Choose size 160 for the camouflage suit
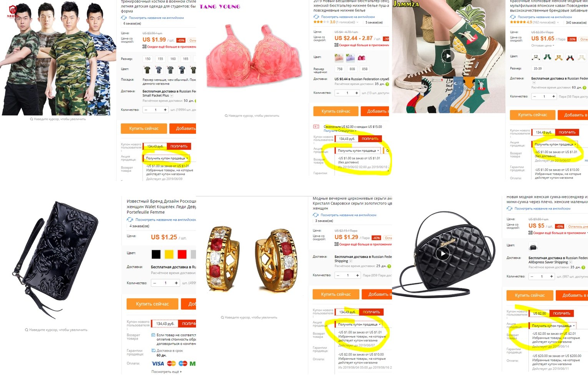Screen dimensions: 588x392 click(x=173, y=59)
